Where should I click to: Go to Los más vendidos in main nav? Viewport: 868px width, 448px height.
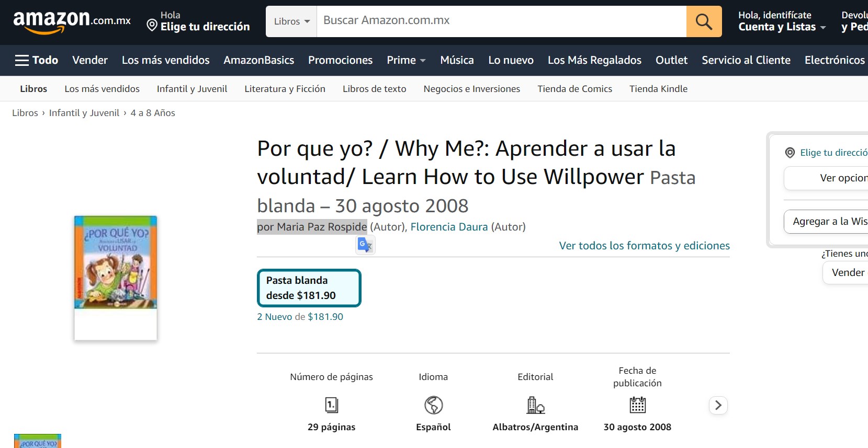coord(165,60)
